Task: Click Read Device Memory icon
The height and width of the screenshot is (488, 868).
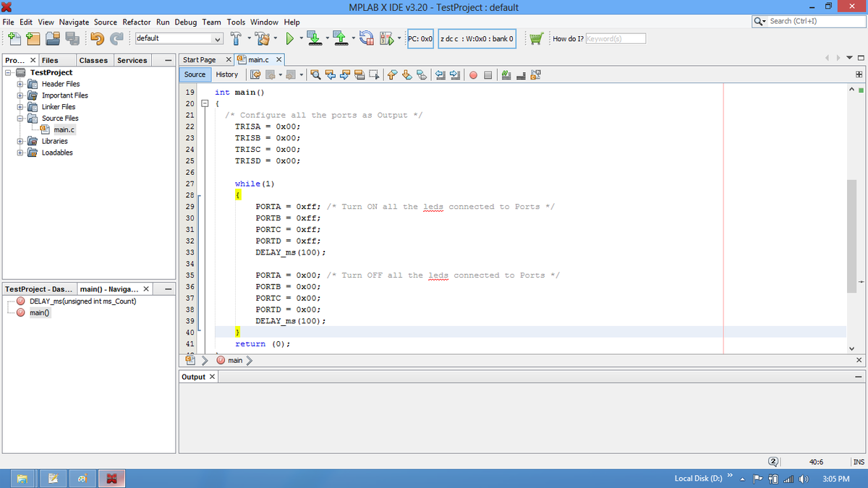Action: (340, 38)
